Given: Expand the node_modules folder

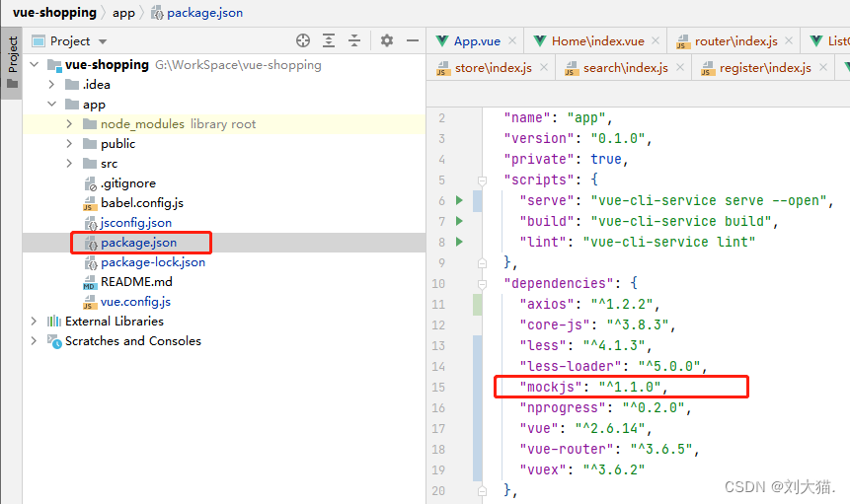Looking at the screenshot, I should point(69,124).
